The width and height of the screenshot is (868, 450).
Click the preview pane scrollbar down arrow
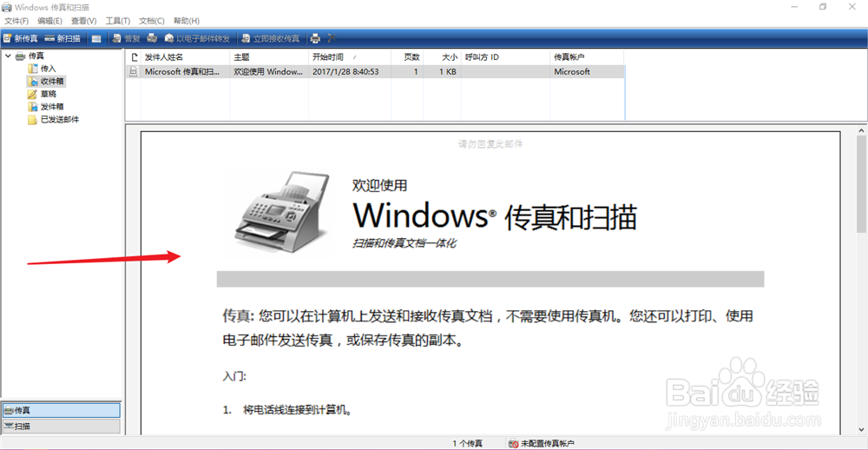coord(862,429)
